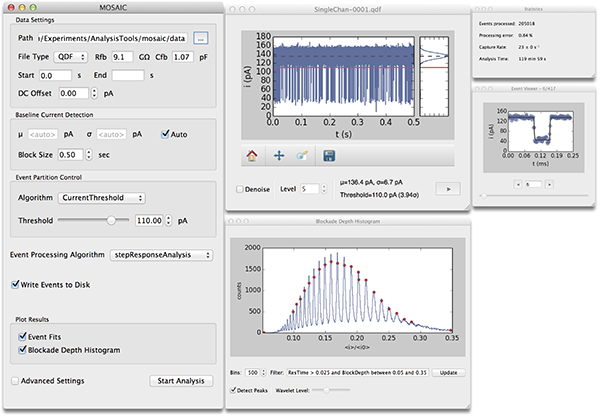Viewport: 600px width, 417px height.
Task: Click the browse '...' button next to Path
Action: pyautogui.click(x=200, y=38)
